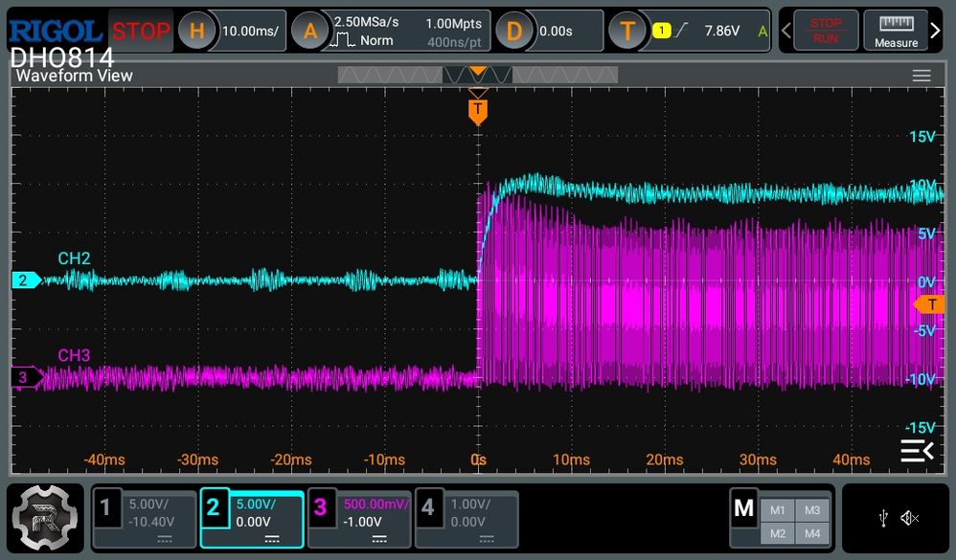The height and width of the screenshot is (560, 956).
Task: Click channel 2 DC coupling icon
Action: pos(272,539)
